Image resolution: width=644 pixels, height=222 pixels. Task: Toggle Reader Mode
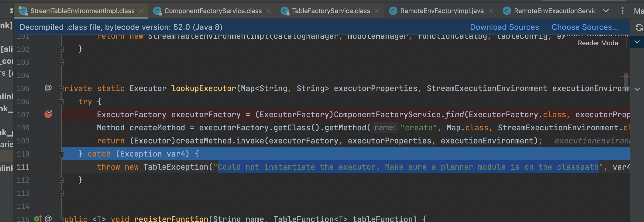[598, 43]
